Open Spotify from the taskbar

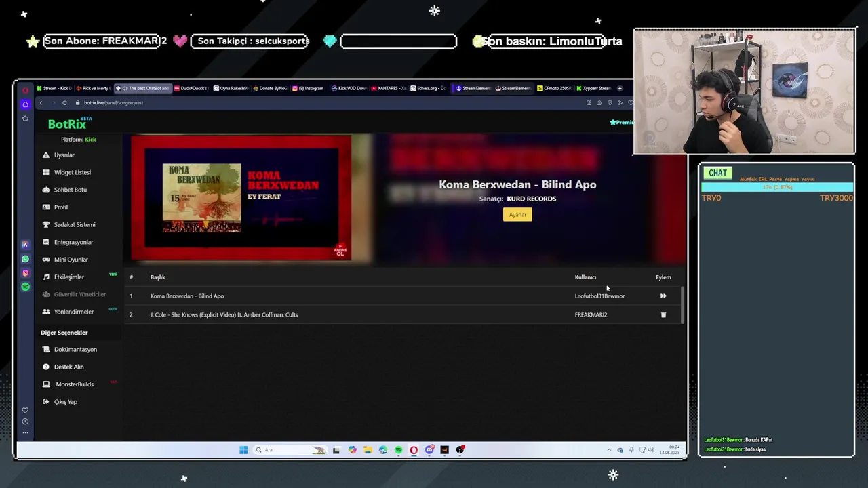point(398,450)
